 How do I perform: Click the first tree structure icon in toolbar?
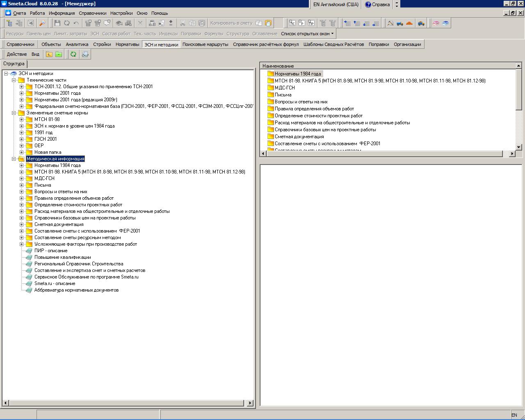(9, 23)
